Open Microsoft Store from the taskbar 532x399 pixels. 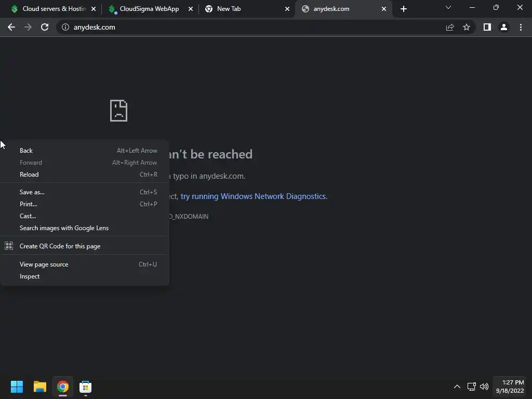86,387
